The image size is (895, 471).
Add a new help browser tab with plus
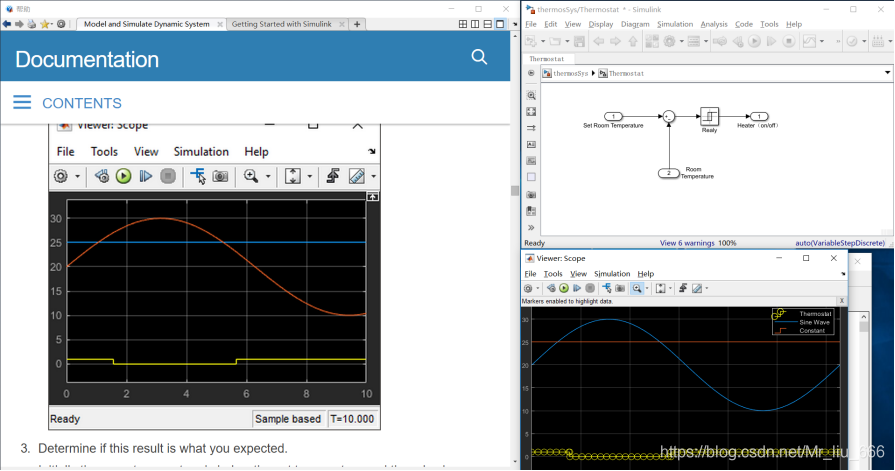pyautogui.click(x=357, y=24)
